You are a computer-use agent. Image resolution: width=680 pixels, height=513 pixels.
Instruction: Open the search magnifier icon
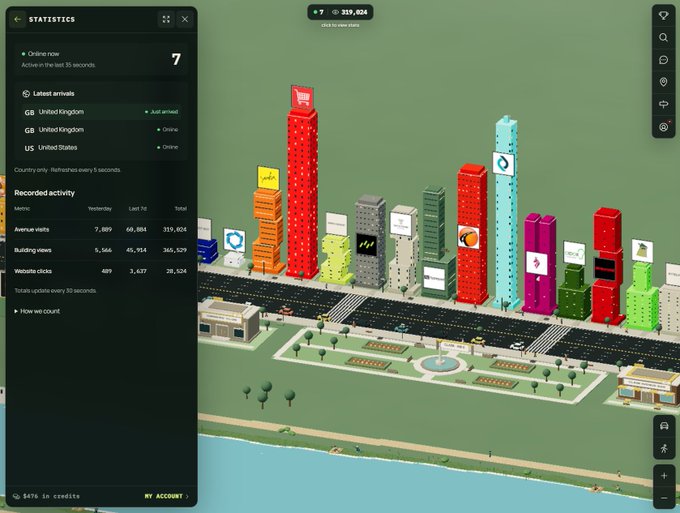(663, 38)
